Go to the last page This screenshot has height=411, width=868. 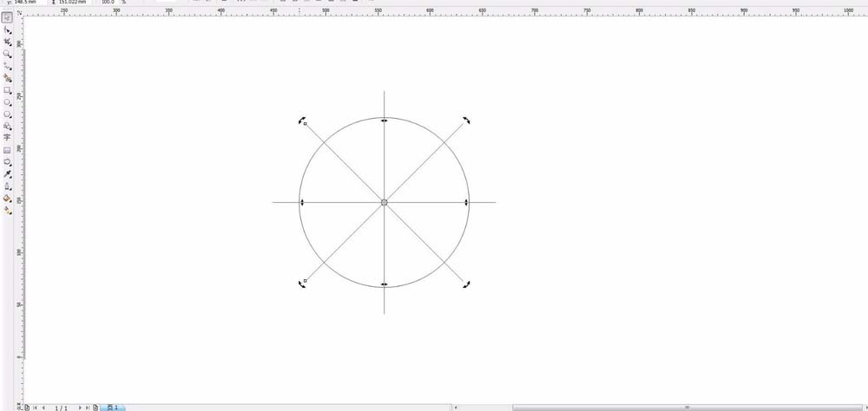click(x=88, y=408)
